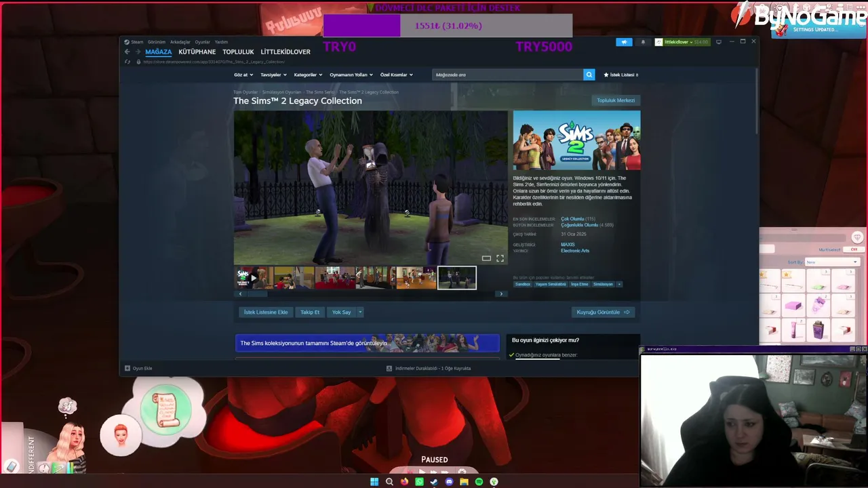Open File Explorer from the taskbar
This screenshot has height=488, width=868.
click(x=464, y=482)
